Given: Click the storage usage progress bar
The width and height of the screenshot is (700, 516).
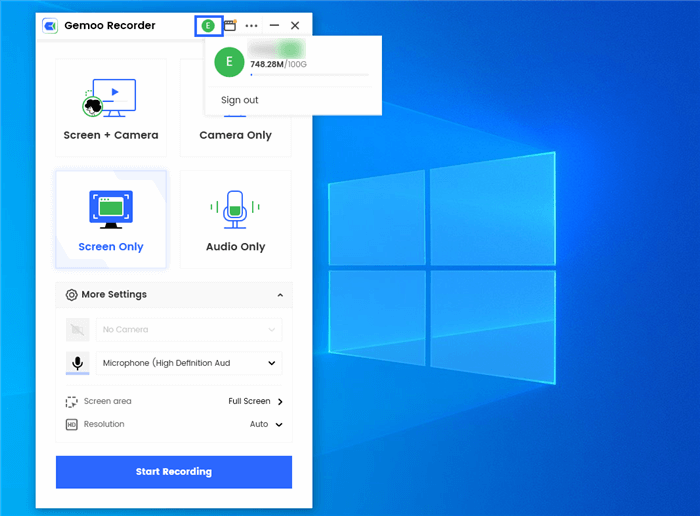Looking at the screenshot, I should coord(310,75).
